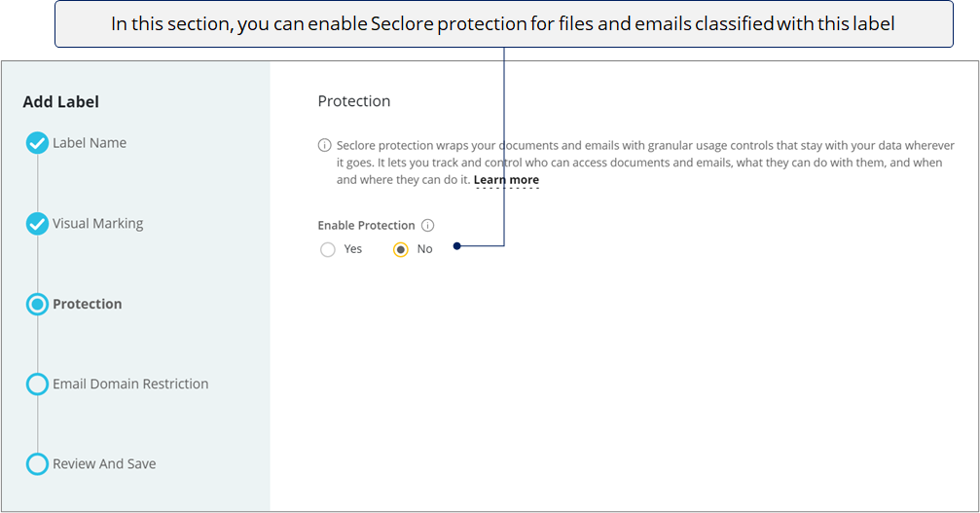Select the Yes radio button
The image size is (980, 513).
(x=328, y=250)
